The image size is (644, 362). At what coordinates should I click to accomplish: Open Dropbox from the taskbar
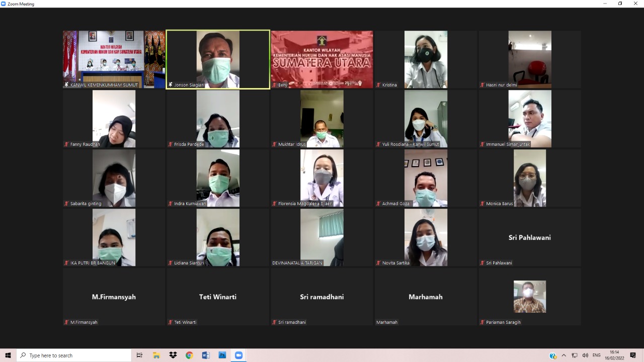point(173,355)
